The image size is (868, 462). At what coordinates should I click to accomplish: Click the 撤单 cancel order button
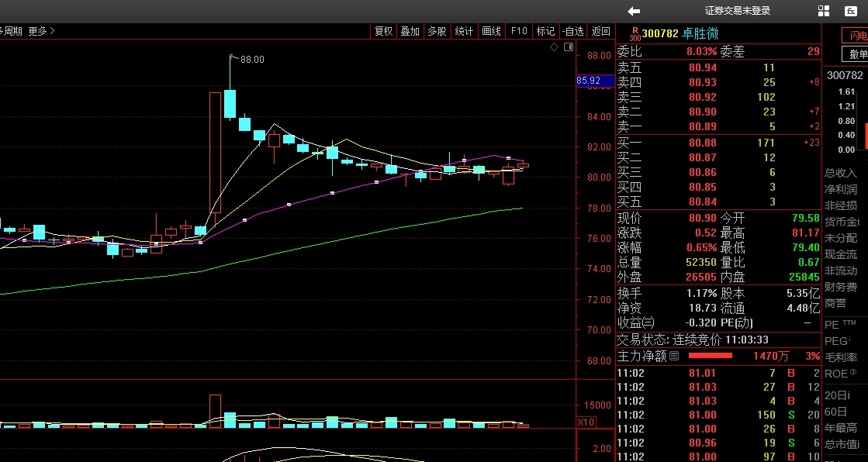(855, 54)
